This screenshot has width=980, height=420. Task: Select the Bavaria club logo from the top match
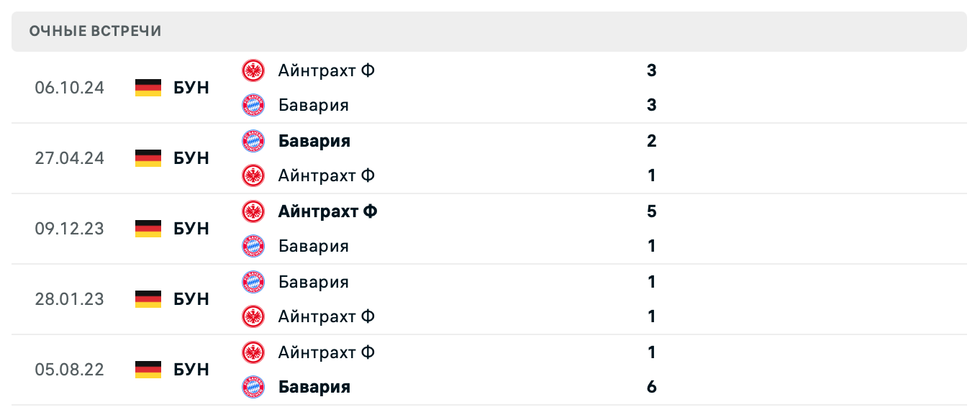253,105
